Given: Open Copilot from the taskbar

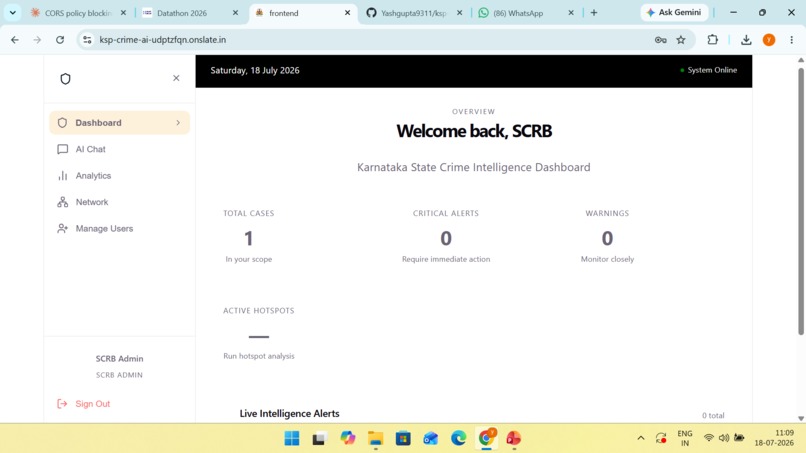Looking at the screenshot, I should point(347,439).
